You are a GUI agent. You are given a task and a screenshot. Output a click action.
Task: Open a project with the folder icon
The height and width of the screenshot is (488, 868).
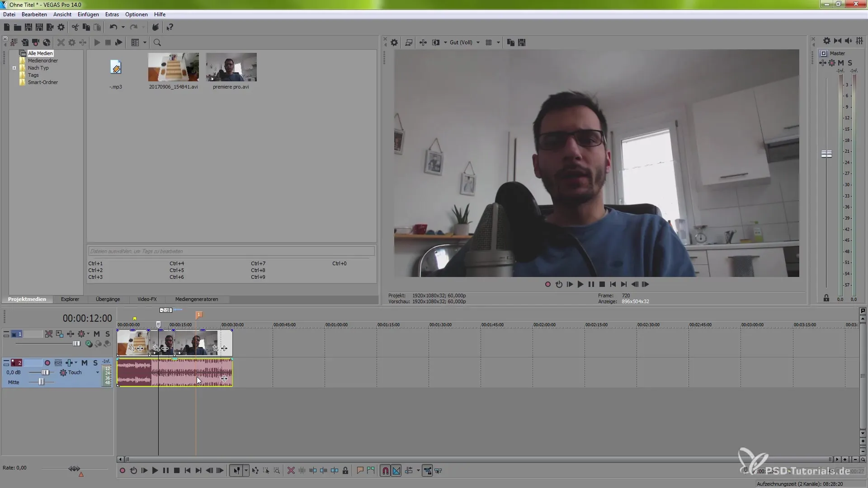(x=18, y=28)
